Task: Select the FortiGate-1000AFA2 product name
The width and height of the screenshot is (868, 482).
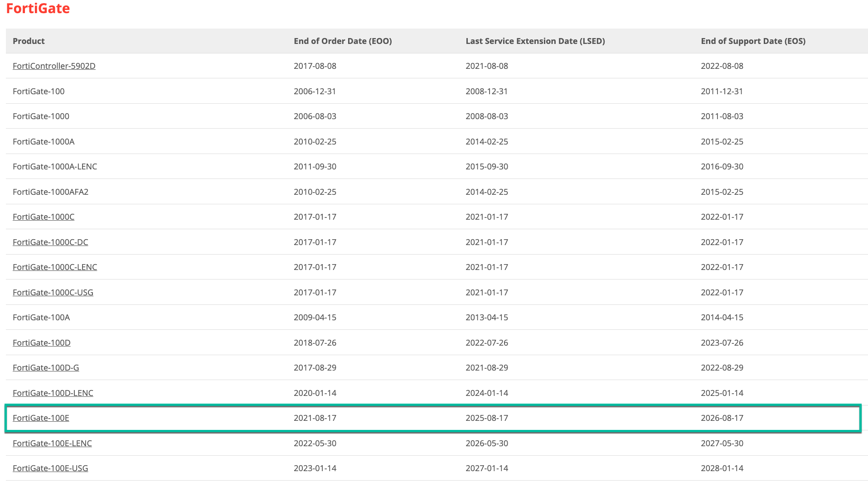Action: (50, 192)
